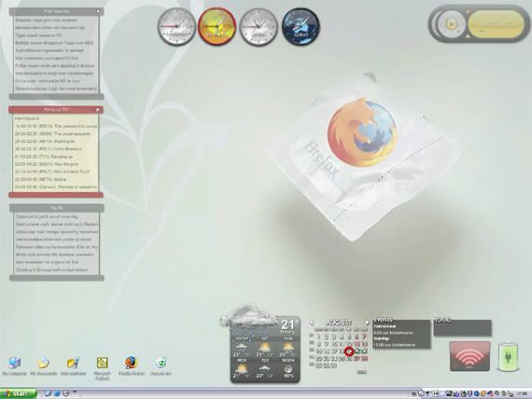Click the current temperature 21 in weather widget
The width and height of the screenshot is (532, 399).
[x=287, y=324]
